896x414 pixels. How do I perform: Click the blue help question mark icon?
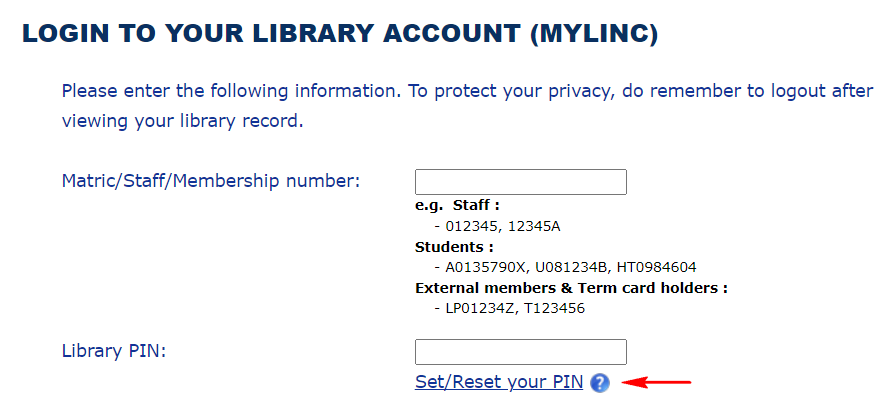point(600,383)
